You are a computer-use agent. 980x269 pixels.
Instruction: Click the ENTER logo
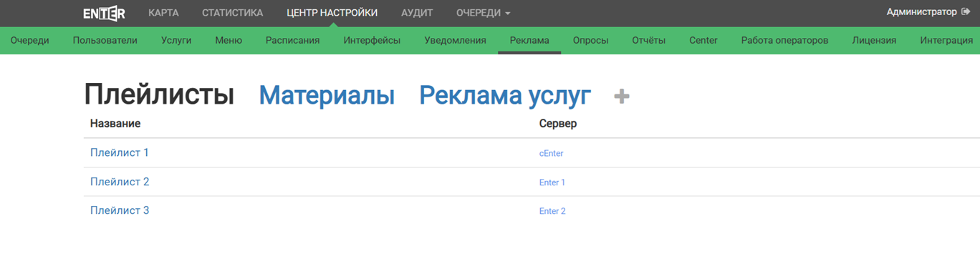pos(104,13)
